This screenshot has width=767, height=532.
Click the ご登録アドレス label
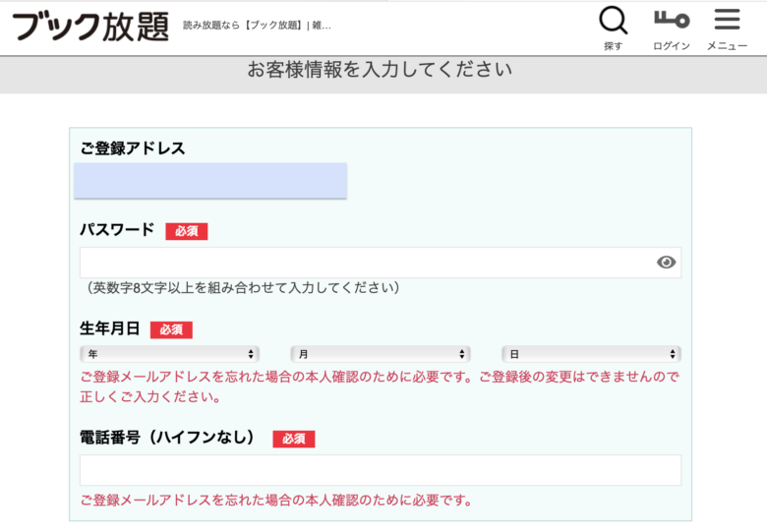point(133,148)
